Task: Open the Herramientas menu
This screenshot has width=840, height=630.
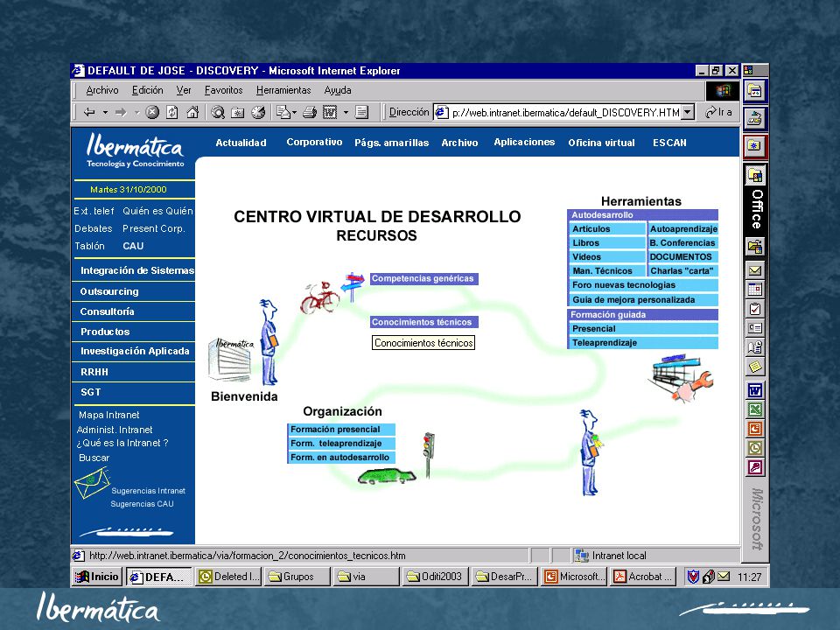Action: coord(283,90)
